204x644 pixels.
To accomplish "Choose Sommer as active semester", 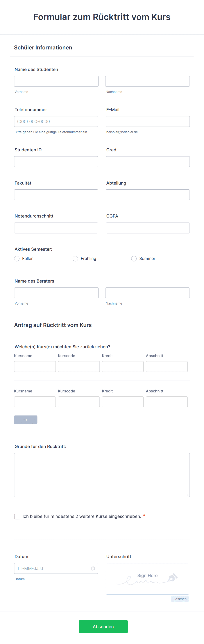I will click(x=134, y=258).
